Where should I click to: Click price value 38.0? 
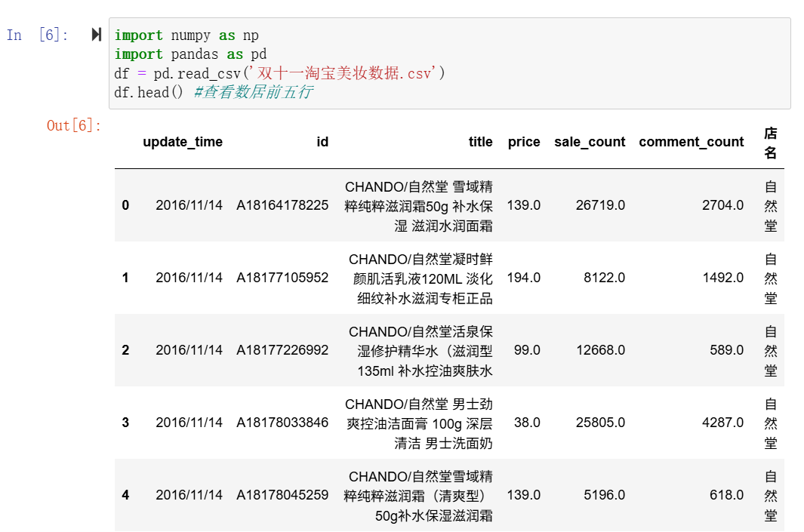click(527, 423)
